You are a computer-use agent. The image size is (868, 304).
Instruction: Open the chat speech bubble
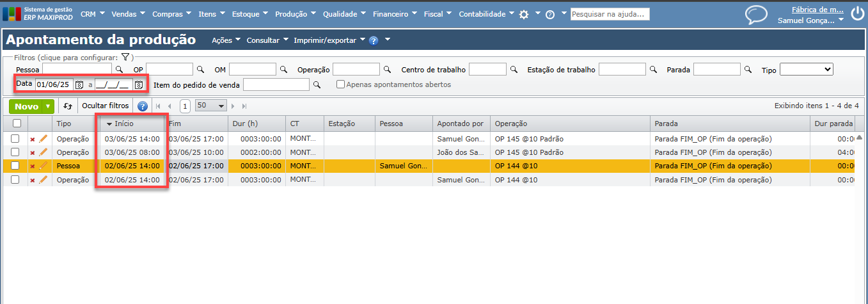point(756,15)
